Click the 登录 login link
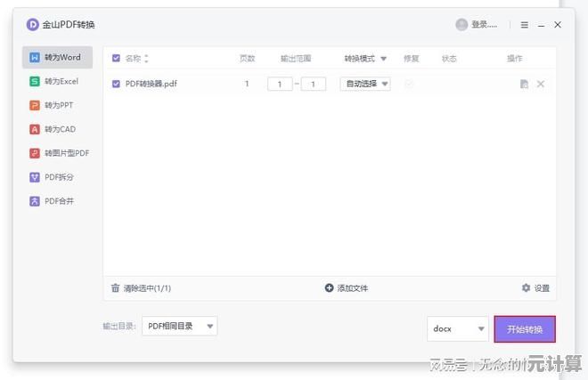This screenshot has width=588, height=380. click(485, 25)
